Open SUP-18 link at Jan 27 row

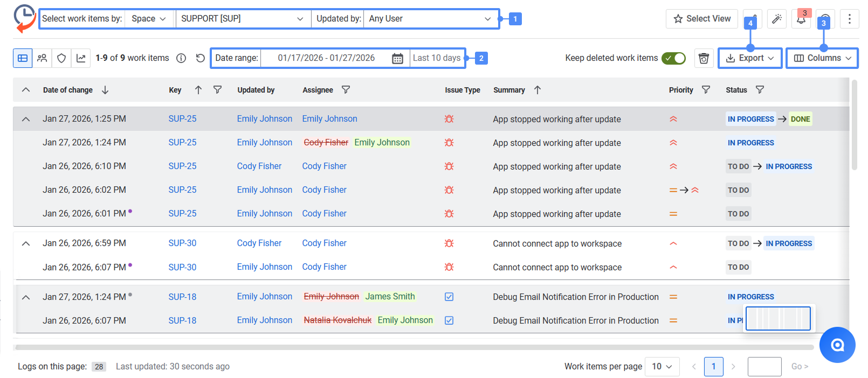[x=182, y=297]
